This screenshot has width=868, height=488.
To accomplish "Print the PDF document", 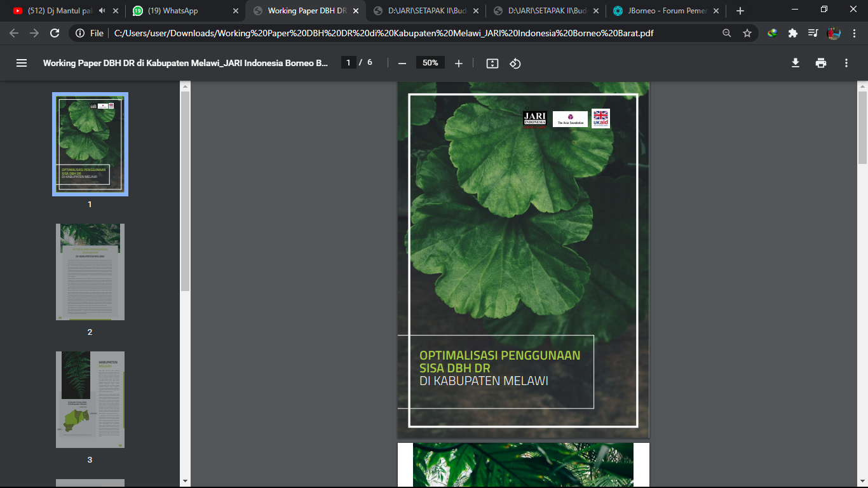I will tap(821, 63).
